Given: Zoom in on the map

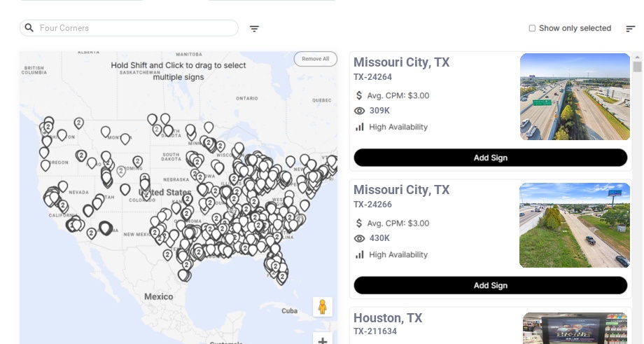Looking at the screenshot, I should 323,340.
